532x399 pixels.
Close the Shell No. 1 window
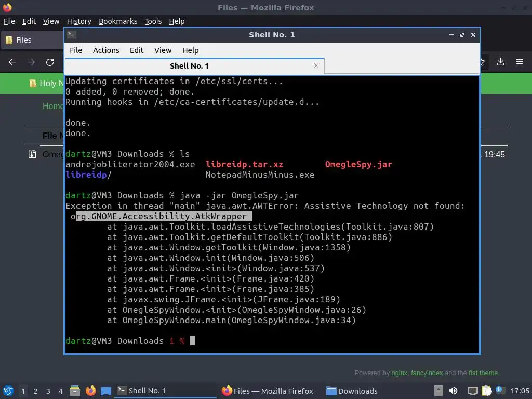click(473, 35)
